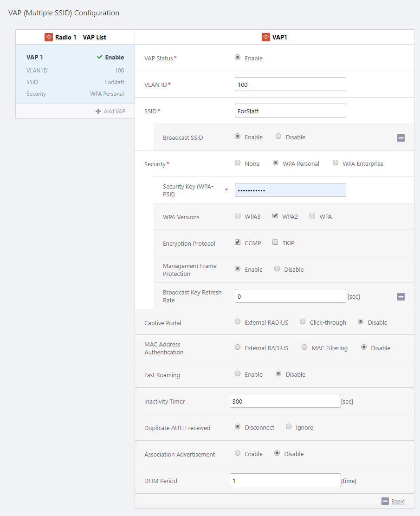
Task: Click the VLAN ID input field
Action: (290, 85)
